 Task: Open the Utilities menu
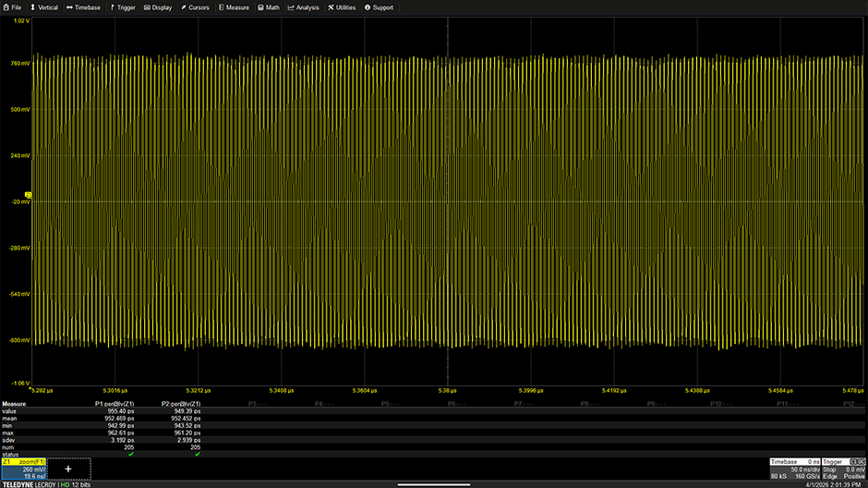(x=342, y=7)
